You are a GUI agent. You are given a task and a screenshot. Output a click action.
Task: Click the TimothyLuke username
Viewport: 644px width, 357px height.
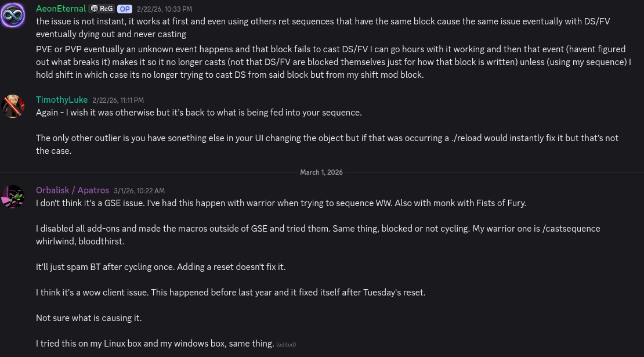[x=61, y=100]
